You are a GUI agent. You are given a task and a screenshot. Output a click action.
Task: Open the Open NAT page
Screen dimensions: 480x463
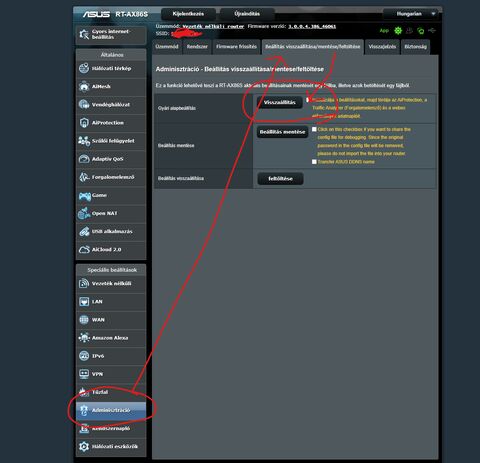click(111, 213)
